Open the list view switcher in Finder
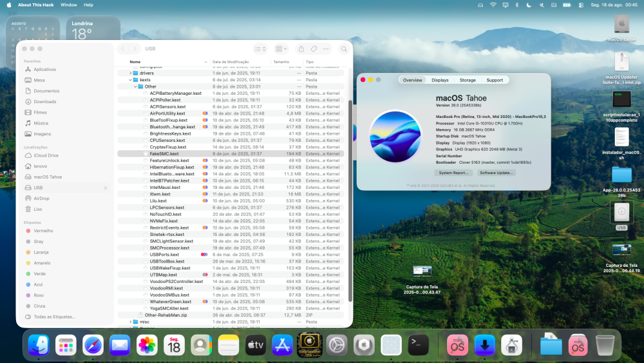The height and width of the screenshot is (363, 644). [260, 48]
